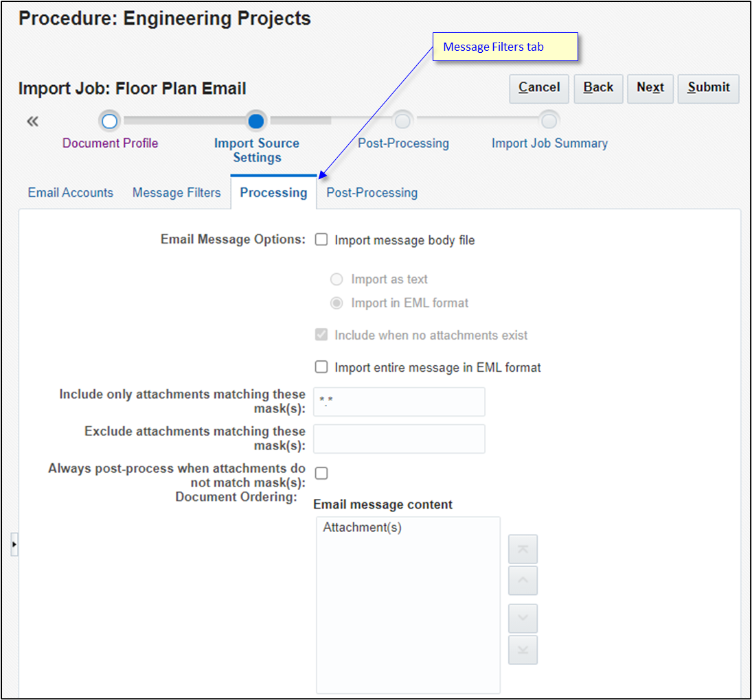Expand the left side panel
Screen dimensions: 752x700
(x=14, y=543)
